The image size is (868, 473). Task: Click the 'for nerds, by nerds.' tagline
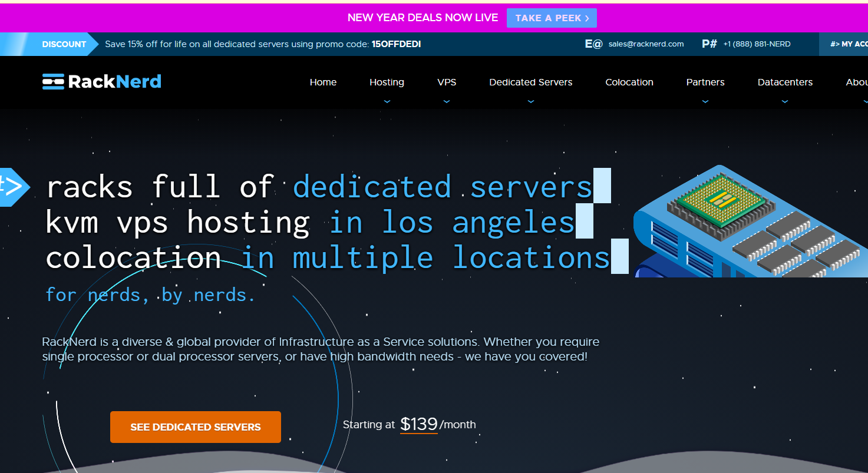(151, 294)
